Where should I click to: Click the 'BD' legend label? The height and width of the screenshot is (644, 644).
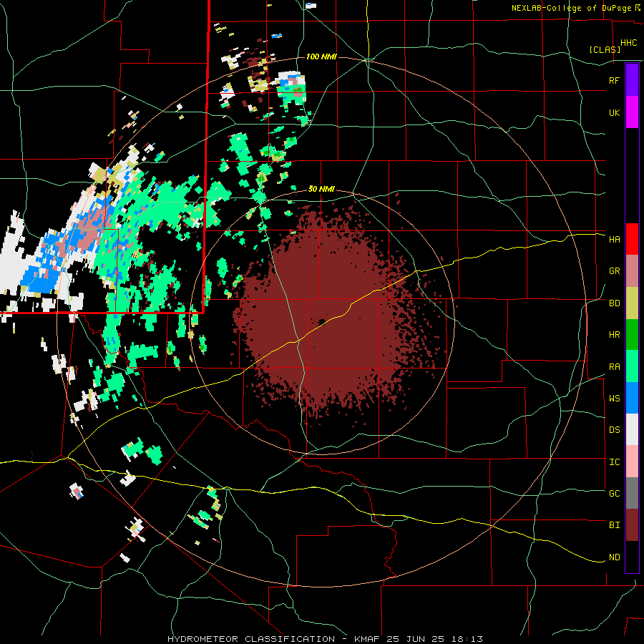coord(614,303)
